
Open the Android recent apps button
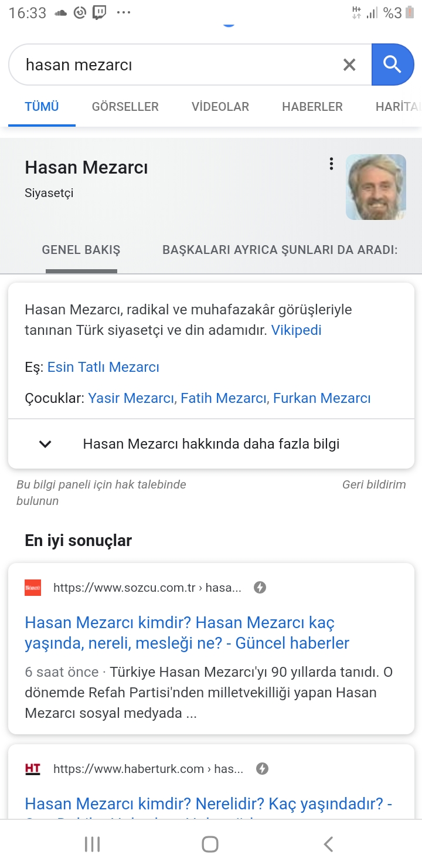pos(93,844)
